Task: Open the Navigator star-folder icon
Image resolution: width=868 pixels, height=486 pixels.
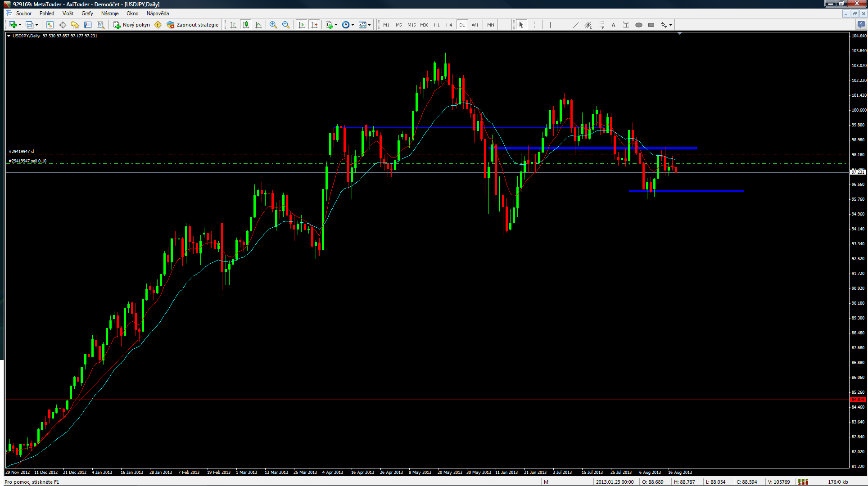Action: (75, 25)
